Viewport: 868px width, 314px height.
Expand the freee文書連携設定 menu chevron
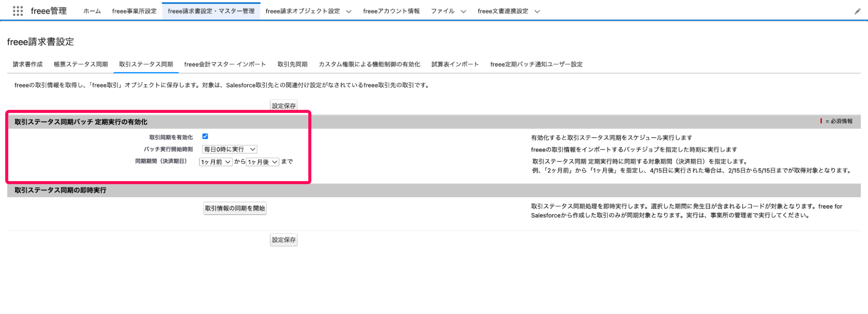[x=537, y=11]
